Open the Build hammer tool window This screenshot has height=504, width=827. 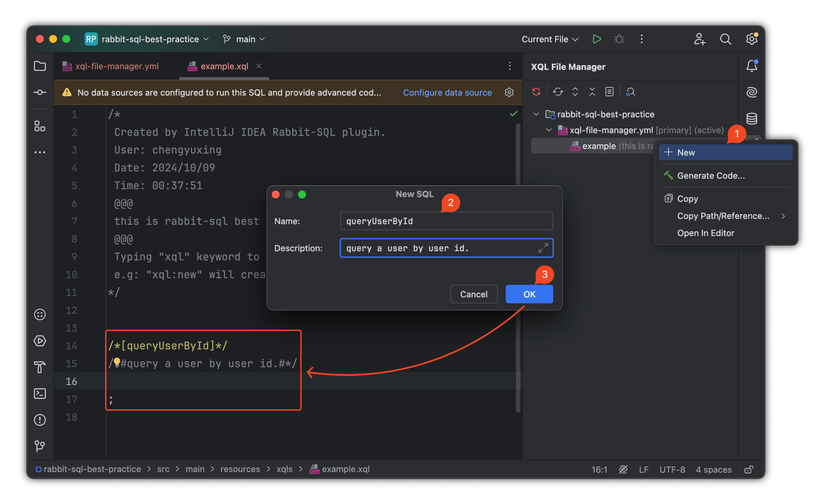40,367
